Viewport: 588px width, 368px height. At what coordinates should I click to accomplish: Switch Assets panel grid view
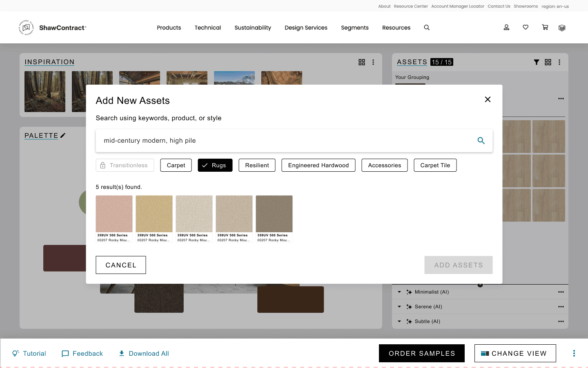(x=548, y=62)
